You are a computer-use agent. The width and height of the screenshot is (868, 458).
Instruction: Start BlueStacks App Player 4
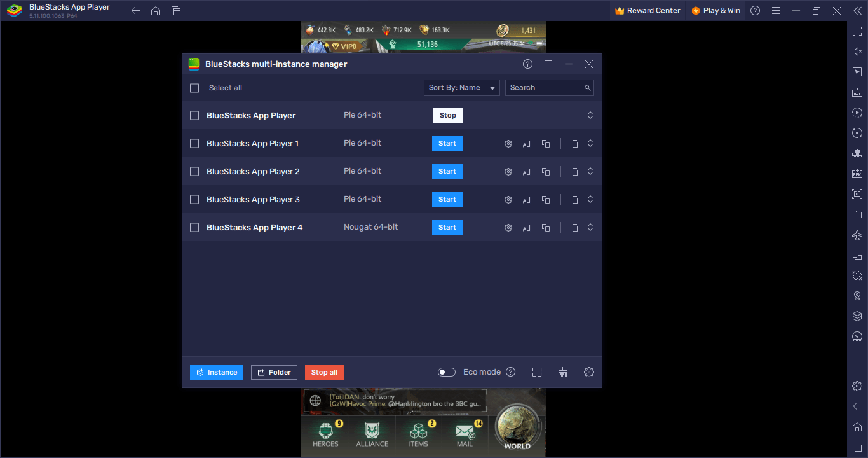click(447, 228)
